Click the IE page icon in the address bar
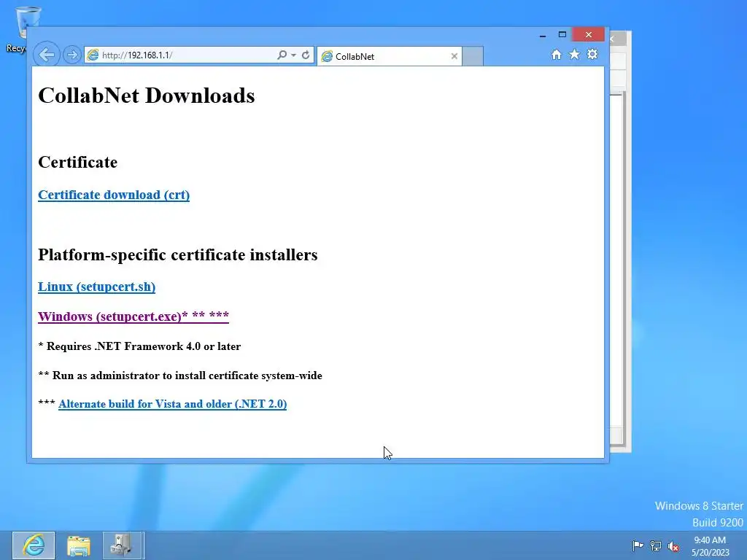 (x=93, y=55)
